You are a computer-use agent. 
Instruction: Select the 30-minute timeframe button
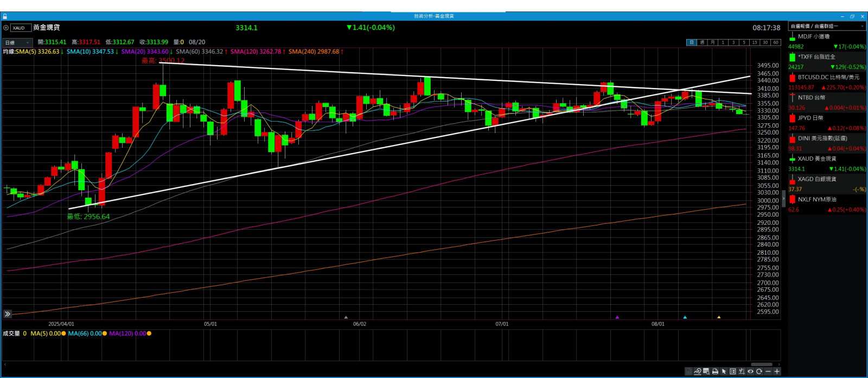(765, 42)
